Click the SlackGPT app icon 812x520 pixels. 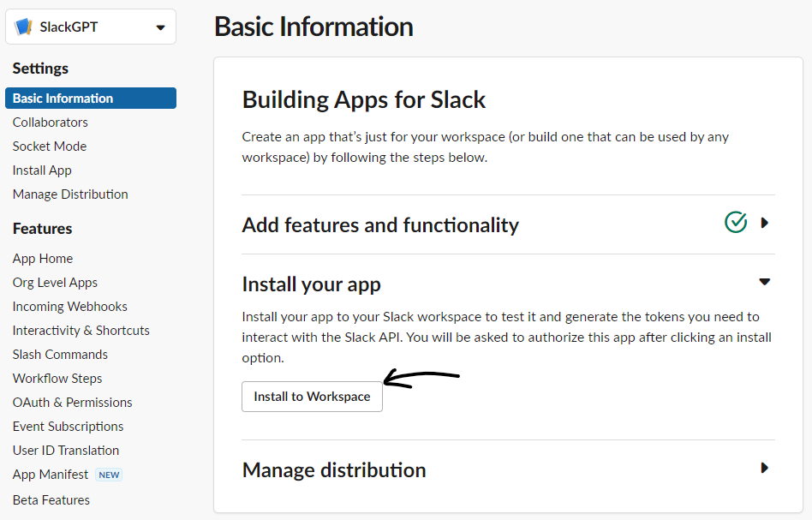coord(23,27)
